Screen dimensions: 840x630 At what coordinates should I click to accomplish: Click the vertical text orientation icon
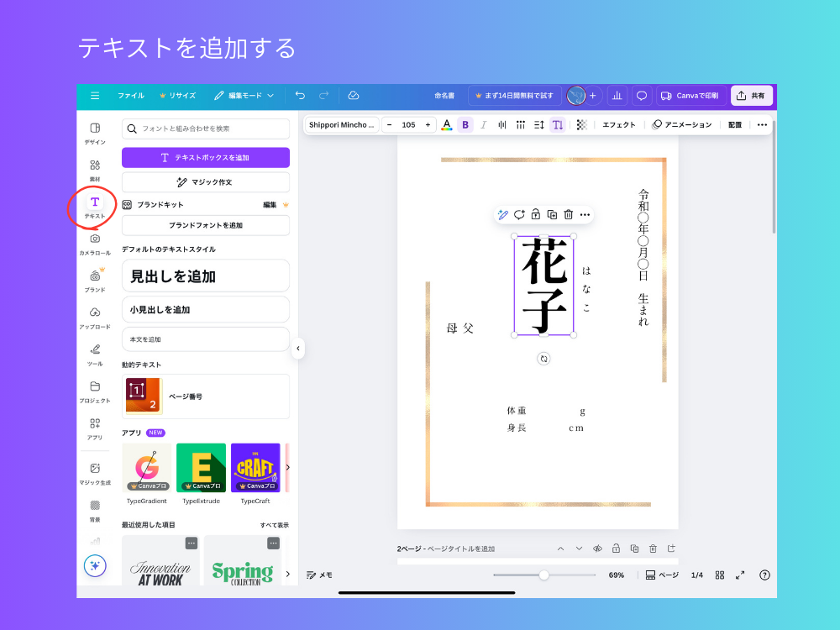point(558,124)
